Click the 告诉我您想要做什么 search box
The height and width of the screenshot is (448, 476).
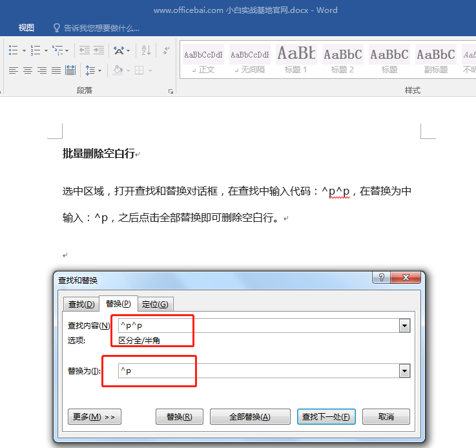point(101,28)
